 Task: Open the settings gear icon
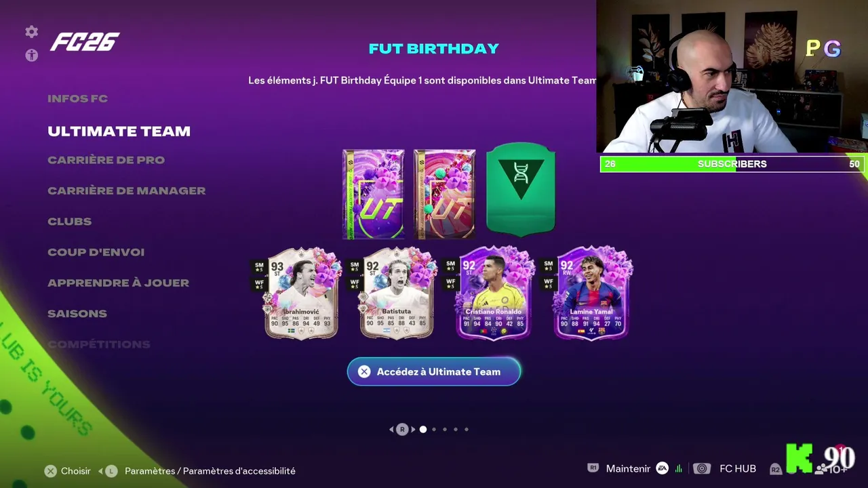pos(31,32)
